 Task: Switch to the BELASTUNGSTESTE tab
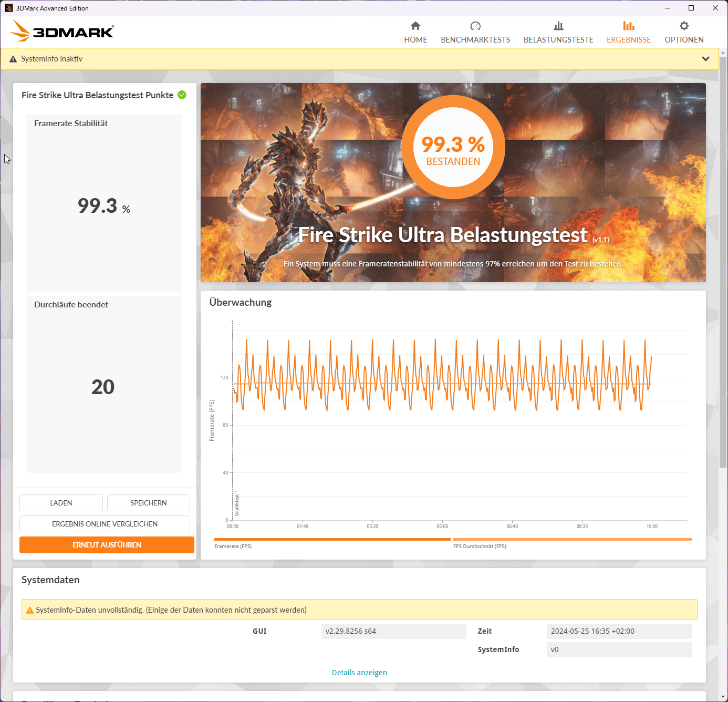[x=558, y=32]
